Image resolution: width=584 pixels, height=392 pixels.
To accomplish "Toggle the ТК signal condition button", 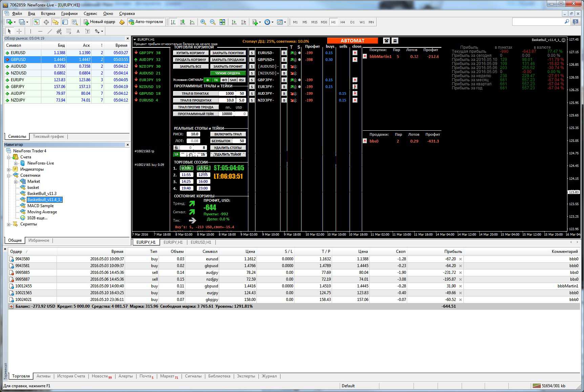I will point(216,80).
